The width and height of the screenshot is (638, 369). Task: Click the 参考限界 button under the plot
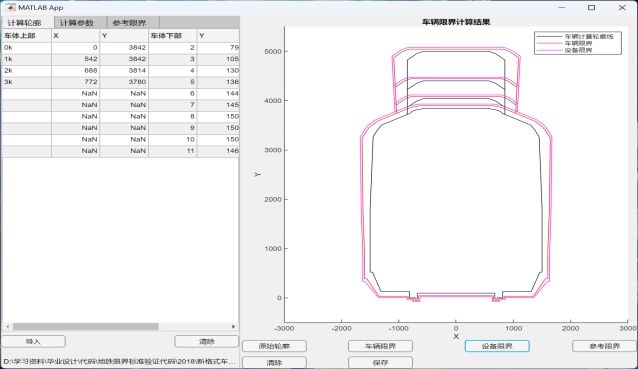tap(604, 346)
